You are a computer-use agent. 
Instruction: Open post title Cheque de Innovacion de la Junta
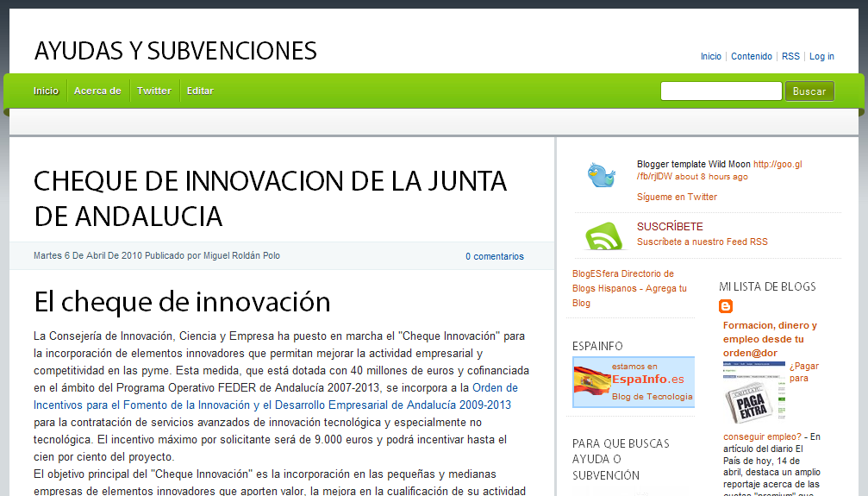tap(270, 198)
